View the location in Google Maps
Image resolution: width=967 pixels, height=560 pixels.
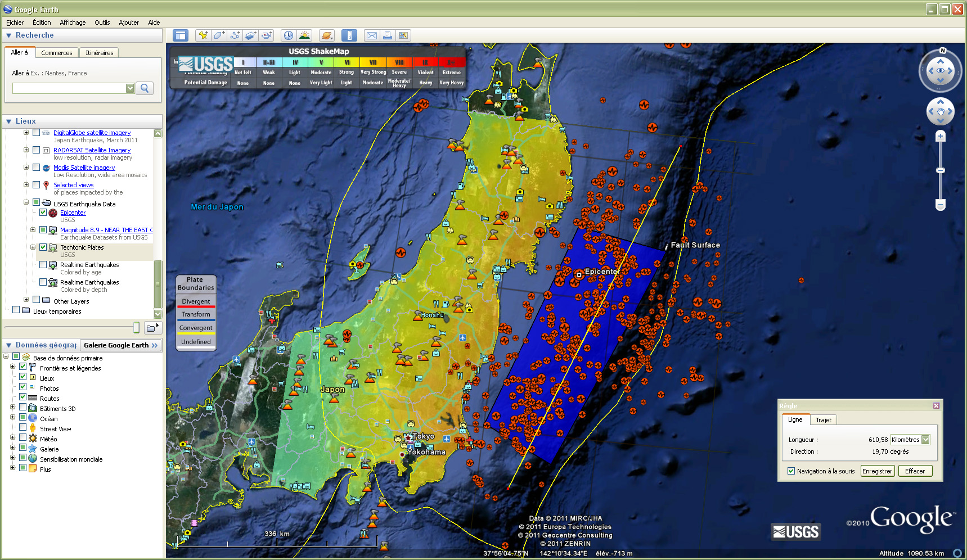(x=403, y=35)
